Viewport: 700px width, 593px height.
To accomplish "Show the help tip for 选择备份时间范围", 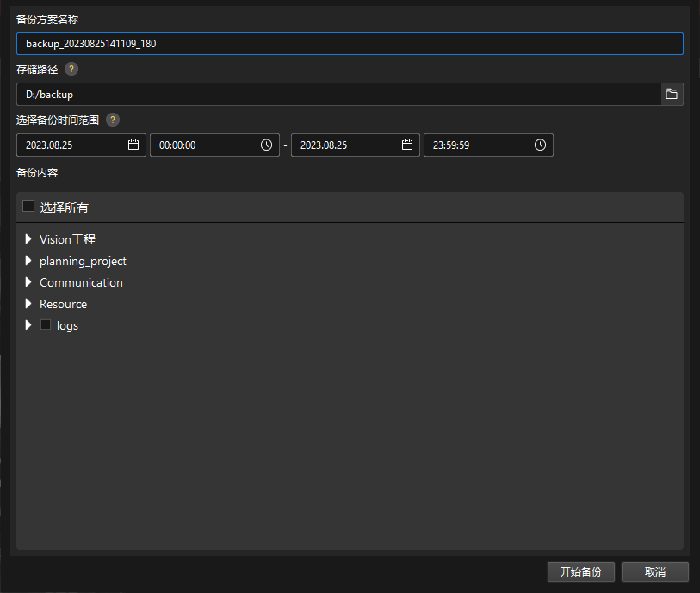I will (x=113, y=120).
